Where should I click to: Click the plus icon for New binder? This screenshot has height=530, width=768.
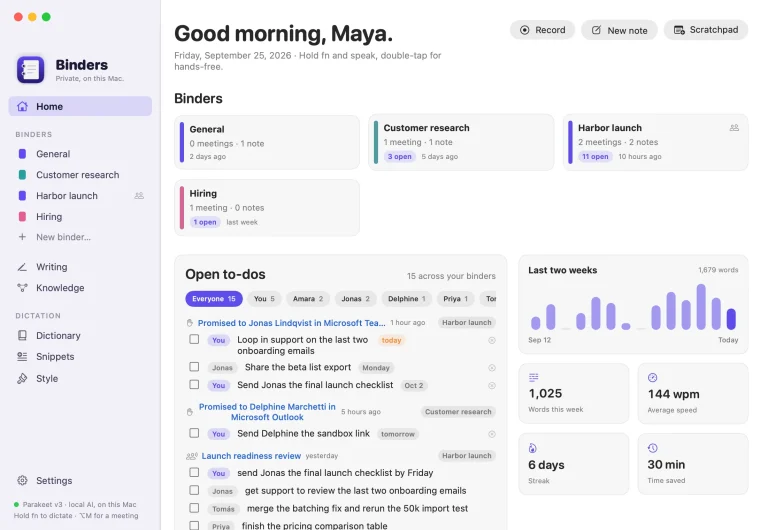[x=22, y=237]
